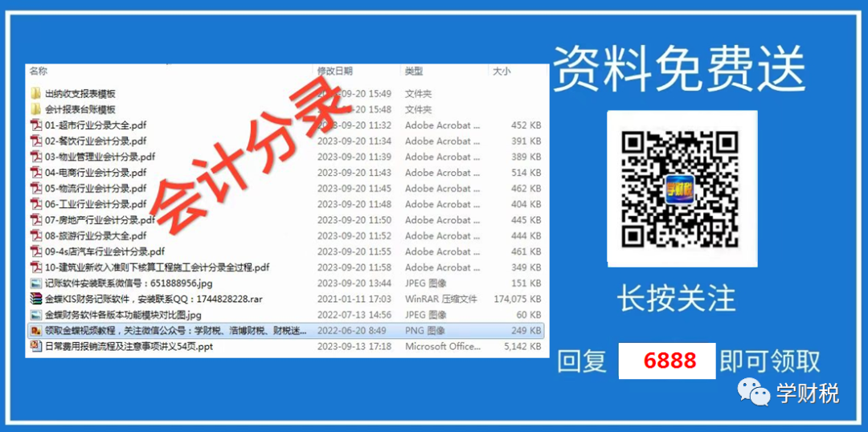The image size is (868, 432).
Task: Click the date 2023-09-20 13:44
Action: [354, 283]
